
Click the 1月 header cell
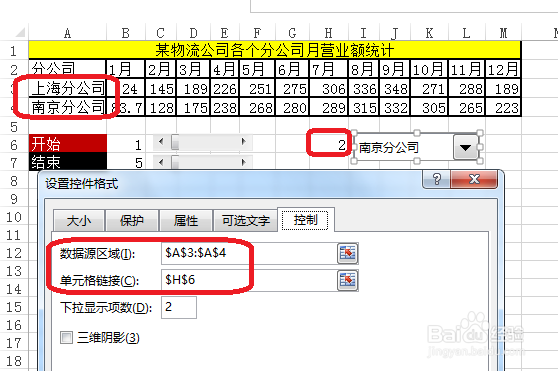point(126,69)
